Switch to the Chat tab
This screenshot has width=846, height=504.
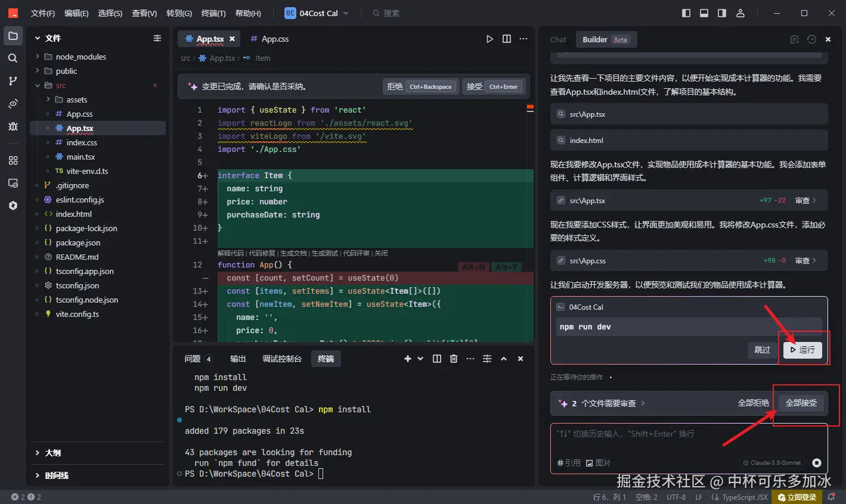click(559, 39)
